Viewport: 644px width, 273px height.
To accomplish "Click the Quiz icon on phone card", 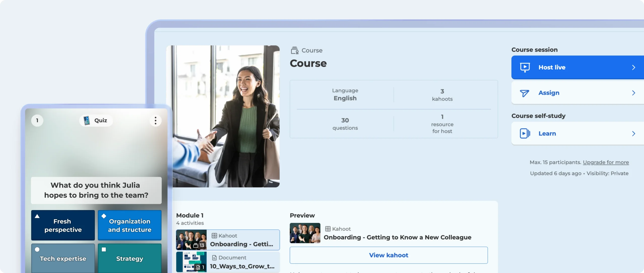I will pos(87,120).
